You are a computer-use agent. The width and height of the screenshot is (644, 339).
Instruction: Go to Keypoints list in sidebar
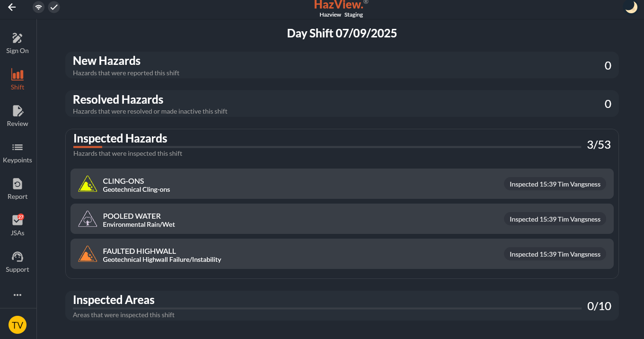coord(18,152)
